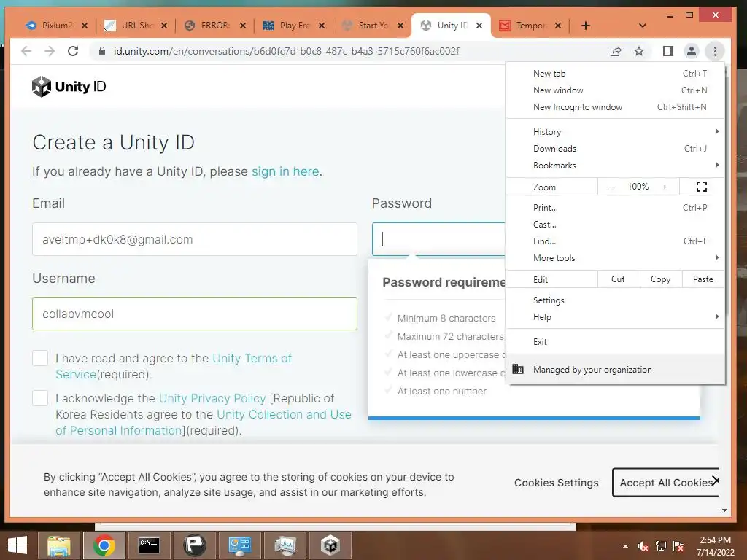Select New window menu item
747x560 pixels.
point(614,90)
